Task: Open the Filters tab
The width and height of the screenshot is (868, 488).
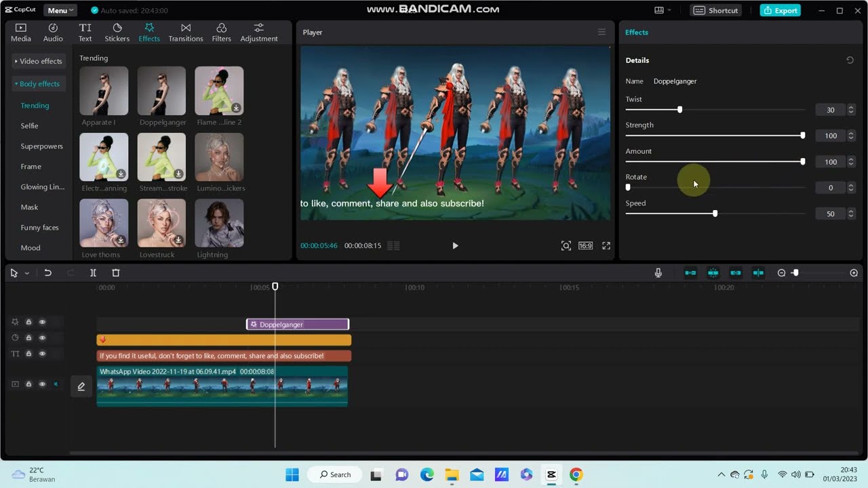Action: click(x=221, y=32)
